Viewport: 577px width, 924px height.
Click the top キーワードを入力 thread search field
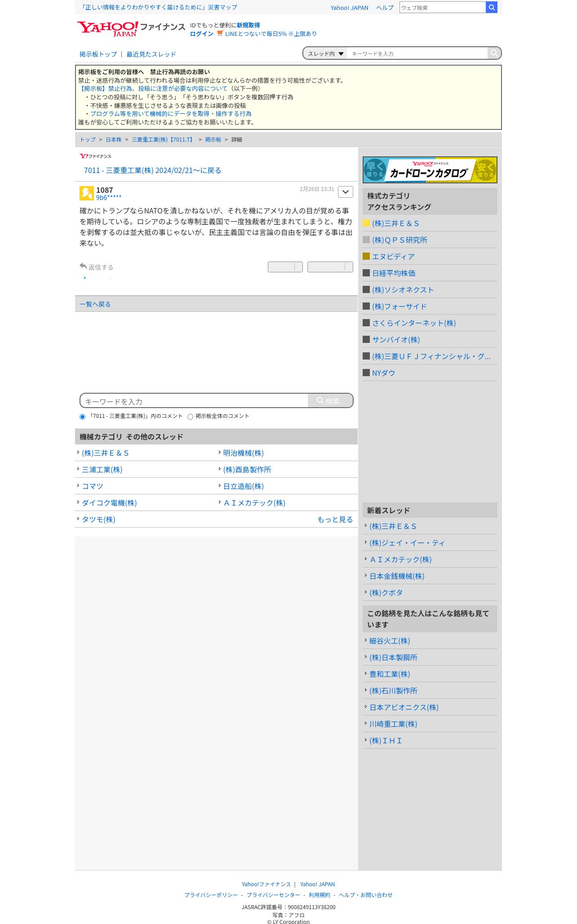click(417, 53)
